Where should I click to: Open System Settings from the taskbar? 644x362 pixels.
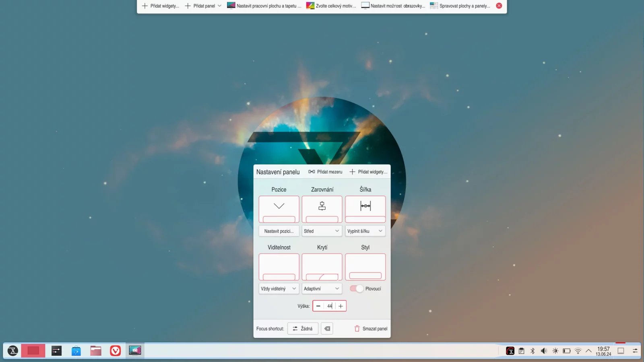point(56,351)
